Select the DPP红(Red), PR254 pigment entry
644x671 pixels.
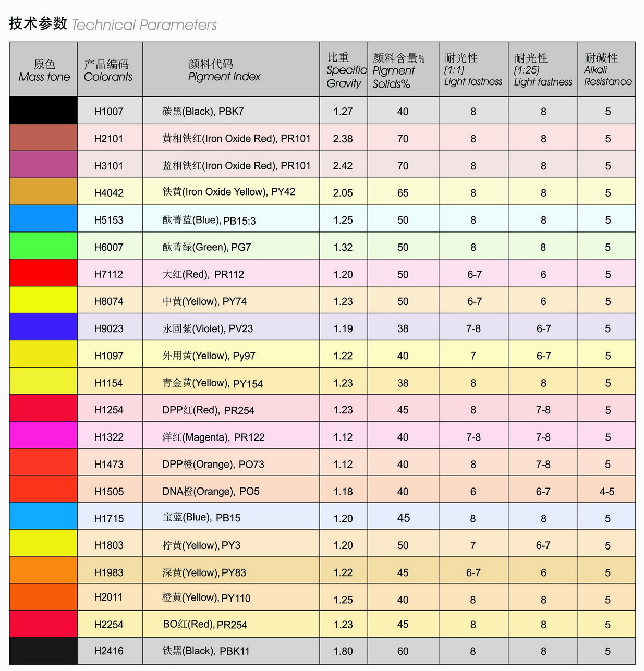point(209,410)
